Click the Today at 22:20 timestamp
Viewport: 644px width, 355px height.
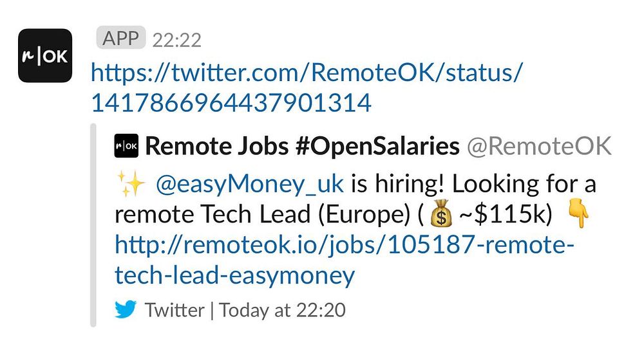[x=282, y=310]
